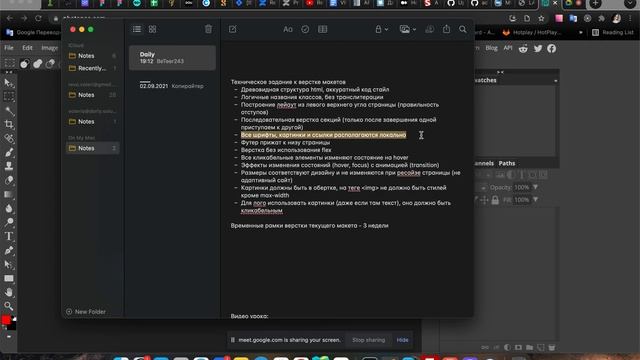Switch to the Swatches tab in Photopea
Image resolution: width=640 pixels, height=360 pixels.
point(486,80)
